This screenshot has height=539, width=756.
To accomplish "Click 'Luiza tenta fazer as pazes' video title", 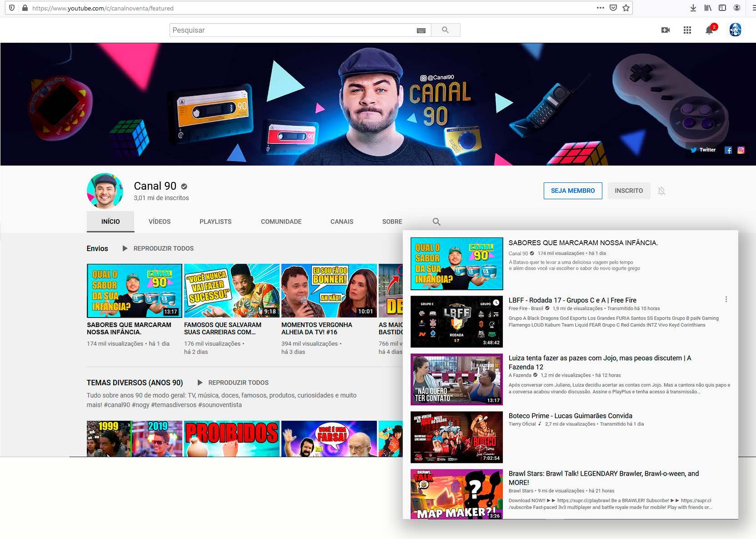I will click(600, 363).
